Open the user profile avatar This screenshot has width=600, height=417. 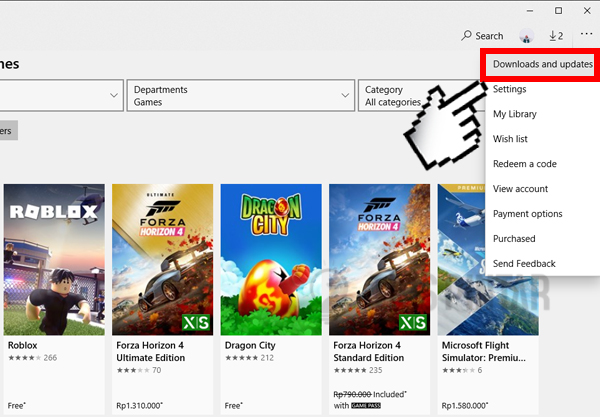527,36
